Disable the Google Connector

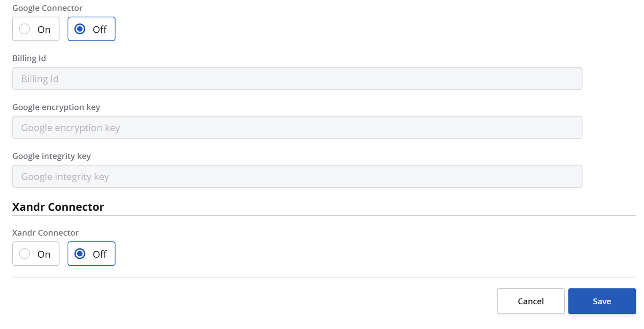pos(91,29)
